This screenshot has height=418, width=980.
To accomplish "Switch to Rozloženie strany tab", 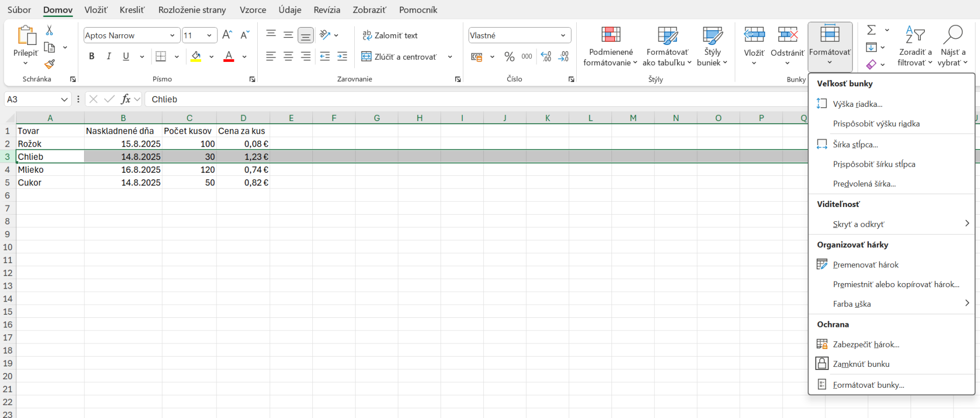I will (x=192, y=10).
